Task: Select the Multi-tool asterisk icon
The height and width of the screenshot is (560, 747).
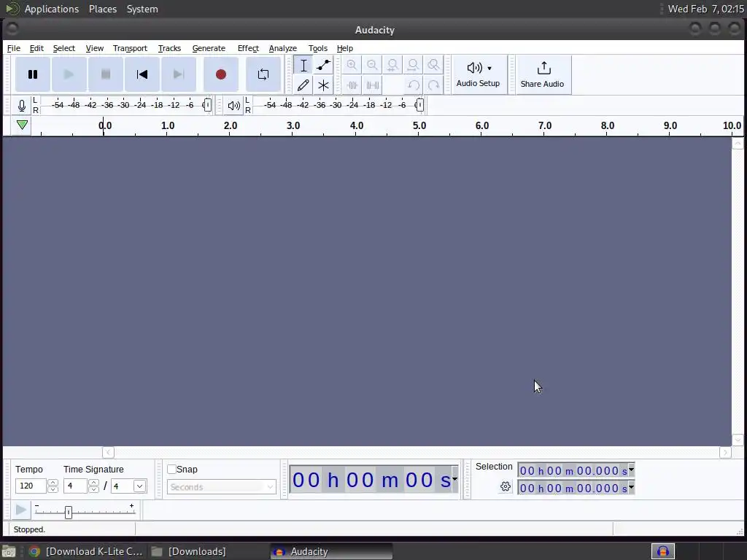Action: tap(323, 85)
